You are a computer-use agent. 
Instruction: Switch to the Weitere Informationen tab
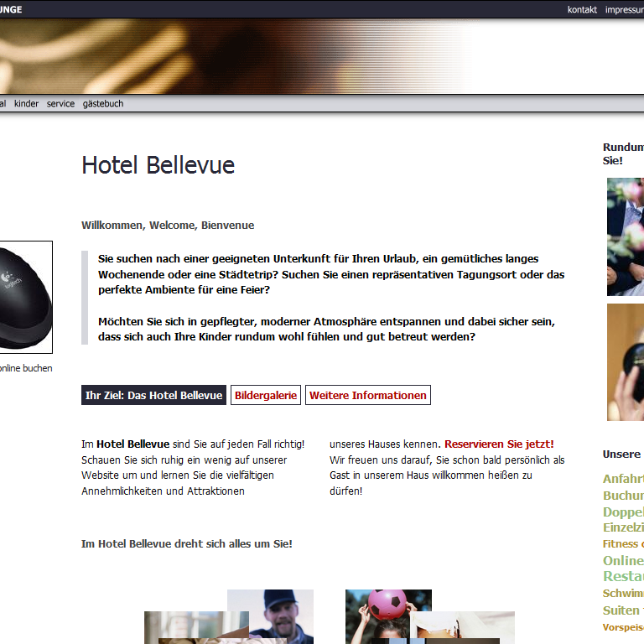[x=368, y=395]
